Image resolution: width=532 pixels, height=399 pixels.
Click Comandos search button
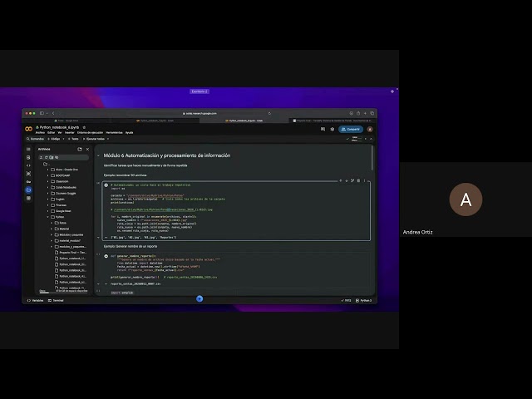point(35,139)
